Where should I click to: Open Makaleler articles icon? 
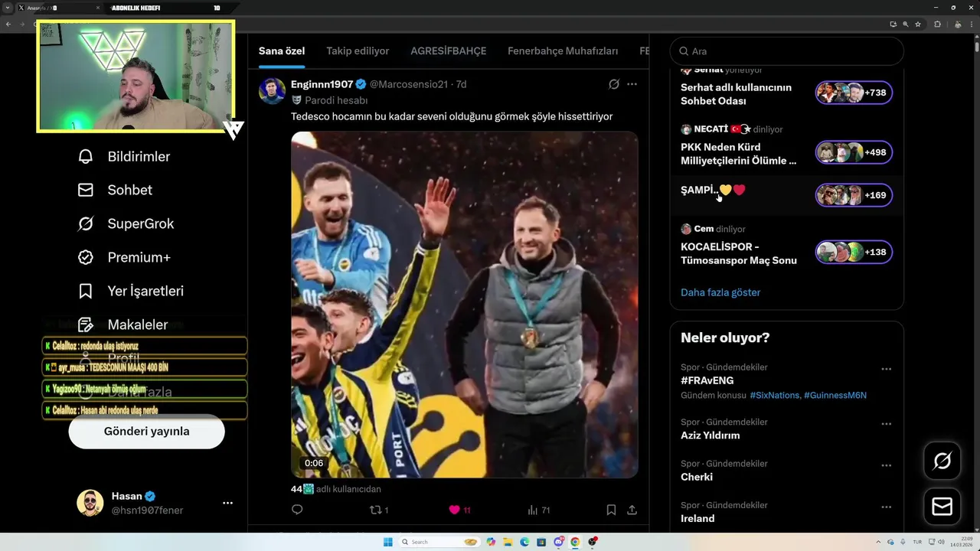coord(86,325)
